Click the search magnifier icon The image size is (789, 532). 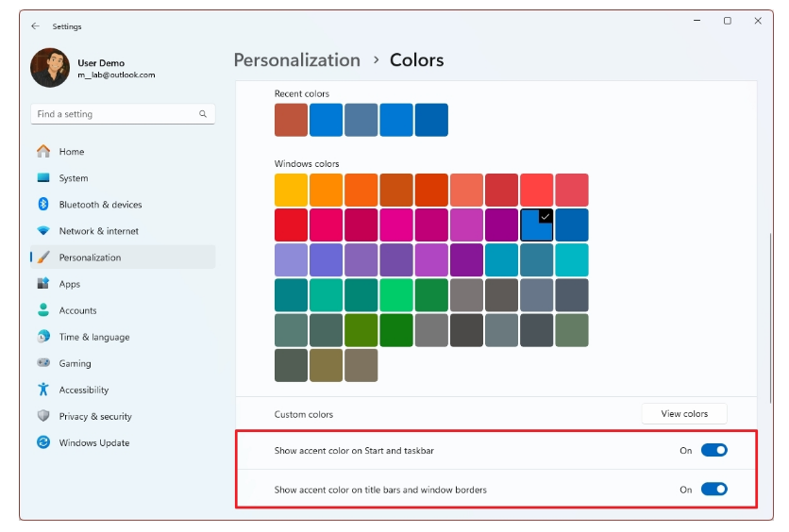pos(203,114)
